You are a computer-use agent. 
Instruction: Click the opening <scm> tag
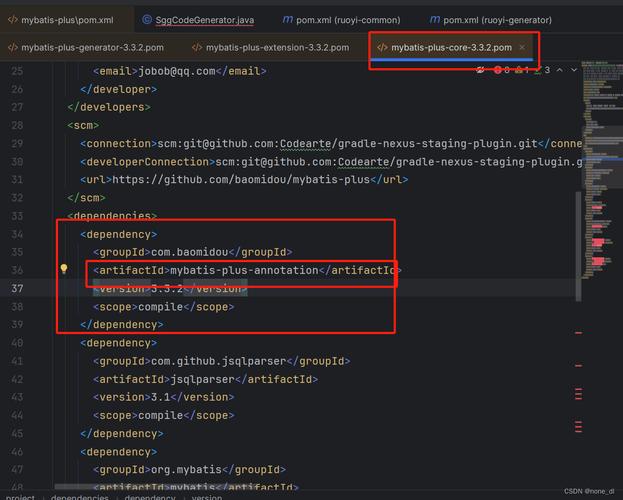(83, 126)
